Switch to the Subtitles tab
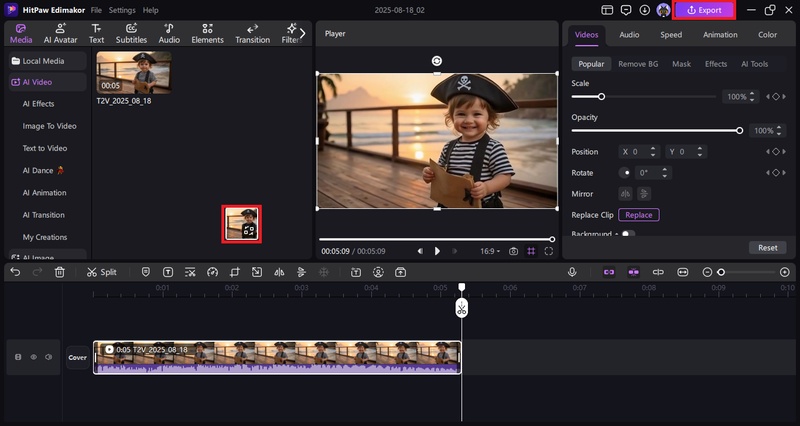Screen dimensions: 800x426 click(131, 34)
